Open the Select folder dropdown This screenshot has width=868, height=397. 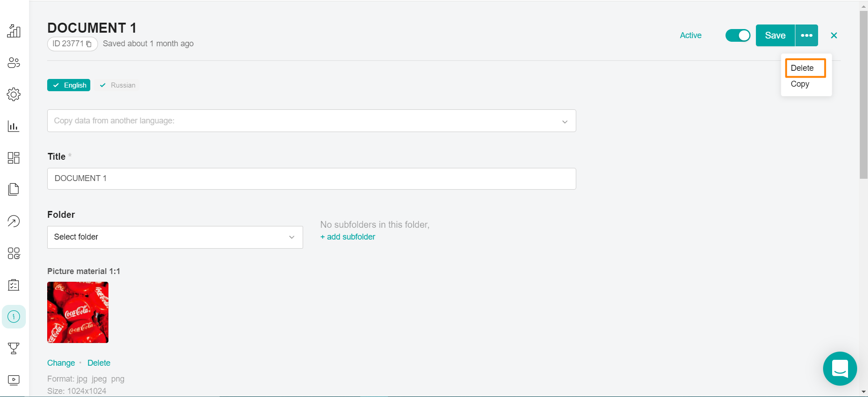pos(175,237)
